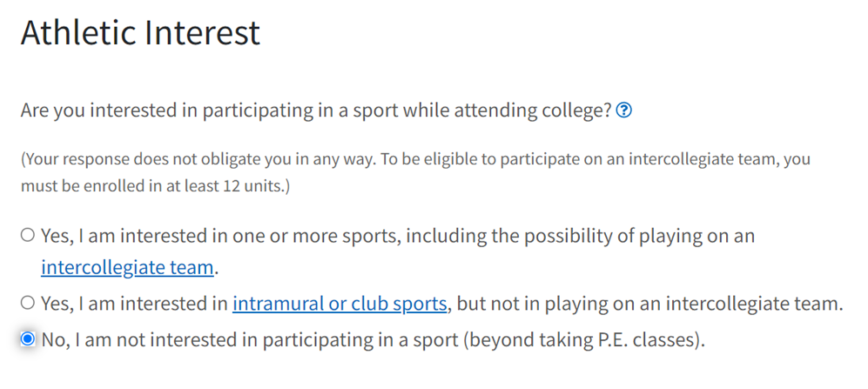Choose the intramural or club sports radio button
This screenshot has height=389, width=868.
27,303
